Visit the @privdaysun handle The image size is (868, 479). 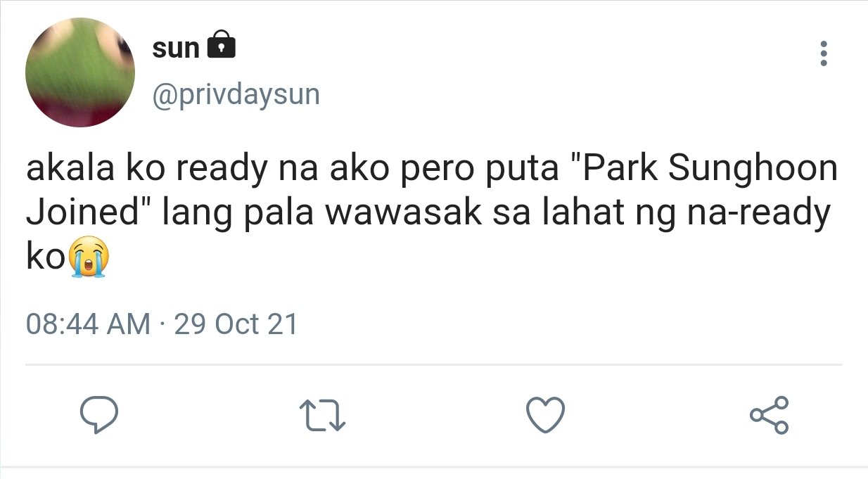click(x=236, y=94)
